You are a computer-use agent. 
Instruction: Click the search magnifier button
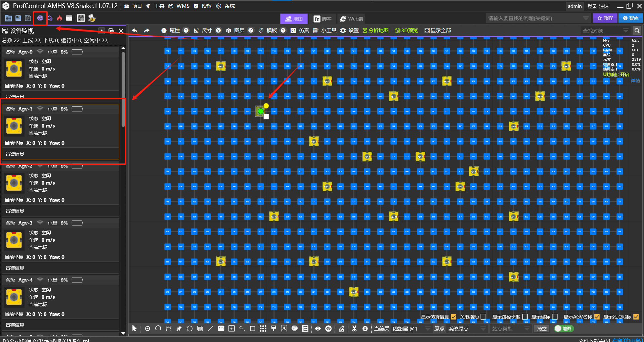click(x=637, y=31)
